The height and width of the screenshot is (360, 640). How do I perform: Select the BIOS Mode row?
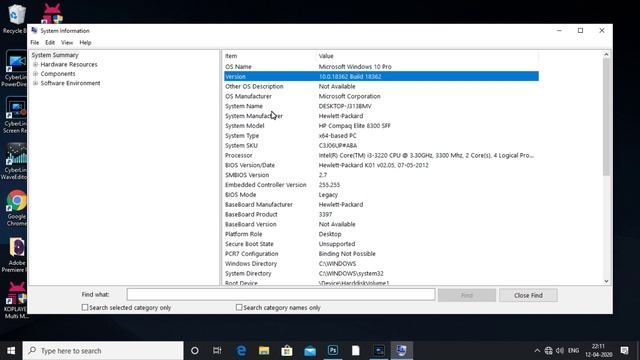pyautogui.click(x=381, y=195)
